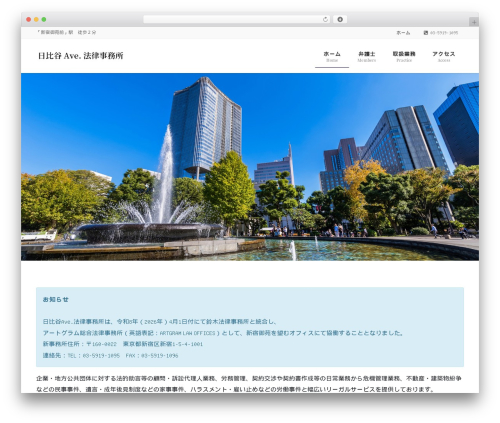Click the お知らせ heading in notice box
Viewport: 500px width, 423px height.
(55, 299)
